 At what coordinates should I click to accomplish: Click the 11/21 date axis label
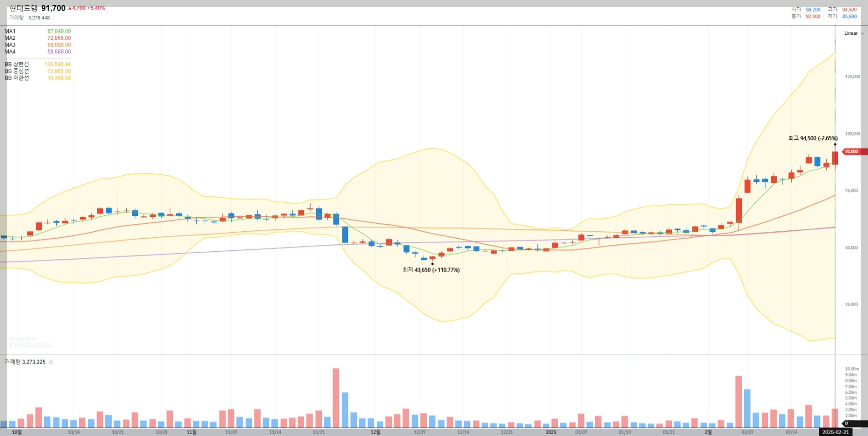pos(319,432)
